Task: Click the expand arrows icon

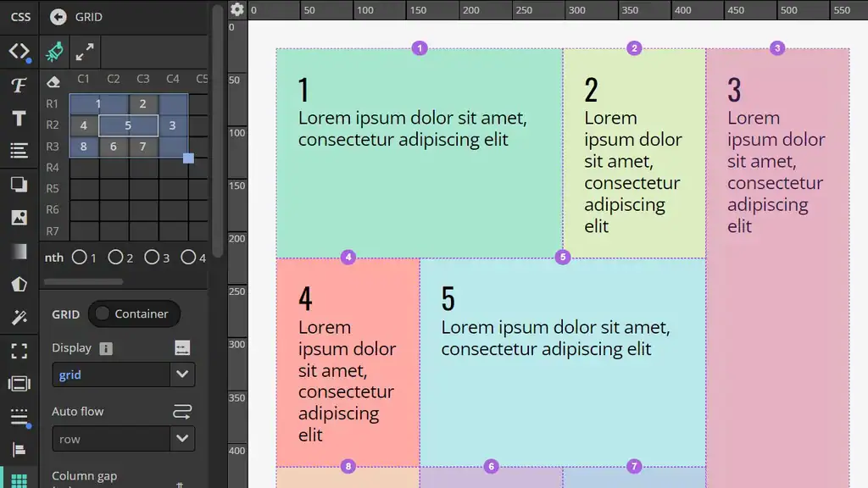Action: click(85, 53)
